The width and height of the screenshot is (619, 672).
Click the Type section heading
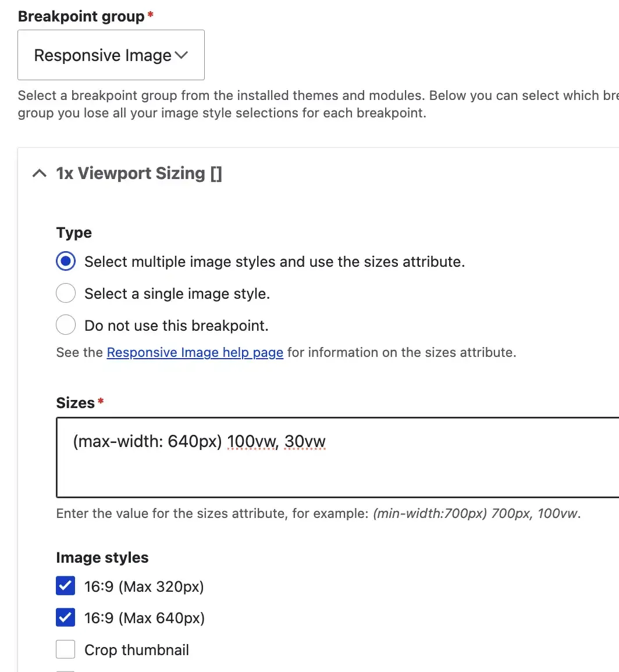coord(74,232)
